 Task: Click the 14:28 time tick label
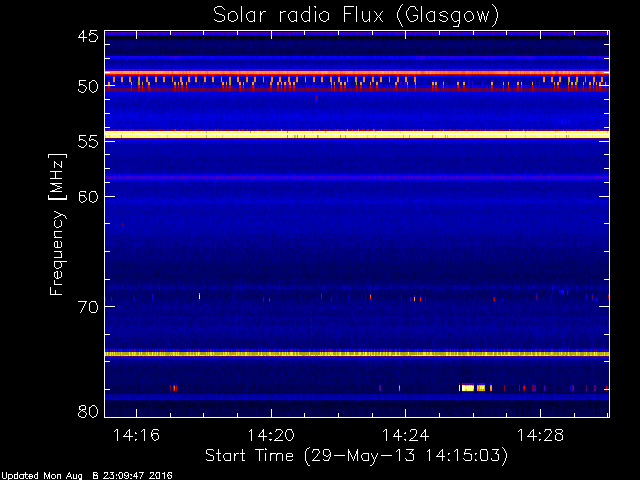click(x=540, y=435)
